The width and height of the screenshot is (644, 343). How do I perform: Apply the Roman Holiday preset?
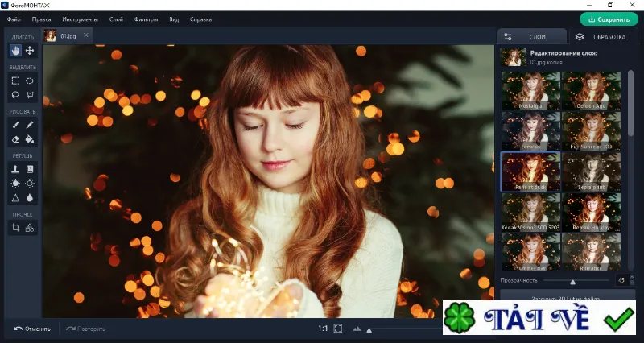[592, 213]
